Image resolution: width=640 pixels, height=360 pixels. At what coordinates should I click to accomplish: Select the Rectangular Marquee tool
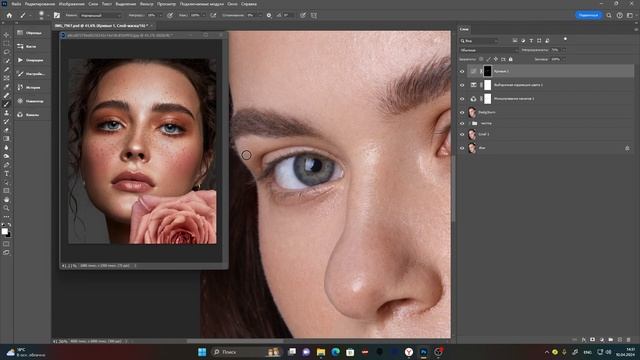pos(6,44)
